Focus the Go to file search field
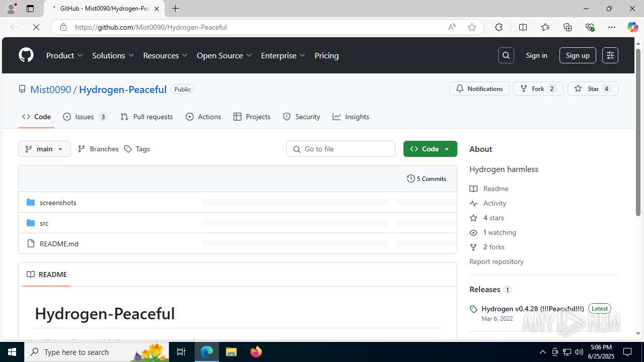 (x=341, y=149)
